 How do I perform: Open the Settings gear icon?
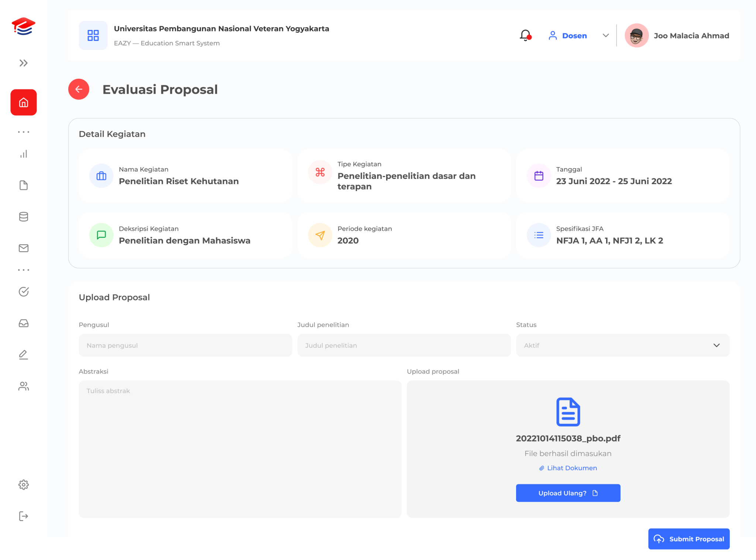click(23, 484)
